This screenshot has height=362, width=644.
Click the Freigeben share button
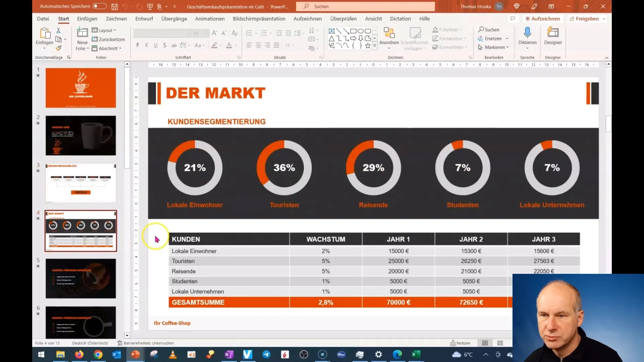click(584, 19)
